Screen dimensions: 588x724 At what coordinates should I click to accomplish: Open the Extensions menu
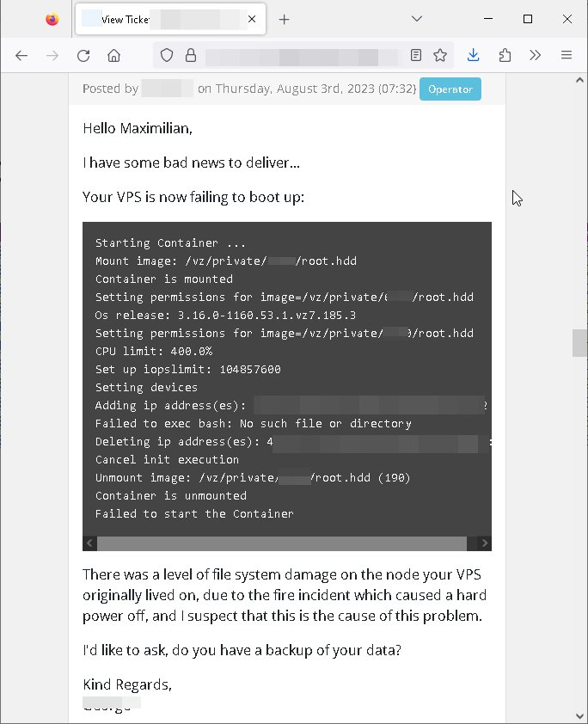(x=505, y=55)
